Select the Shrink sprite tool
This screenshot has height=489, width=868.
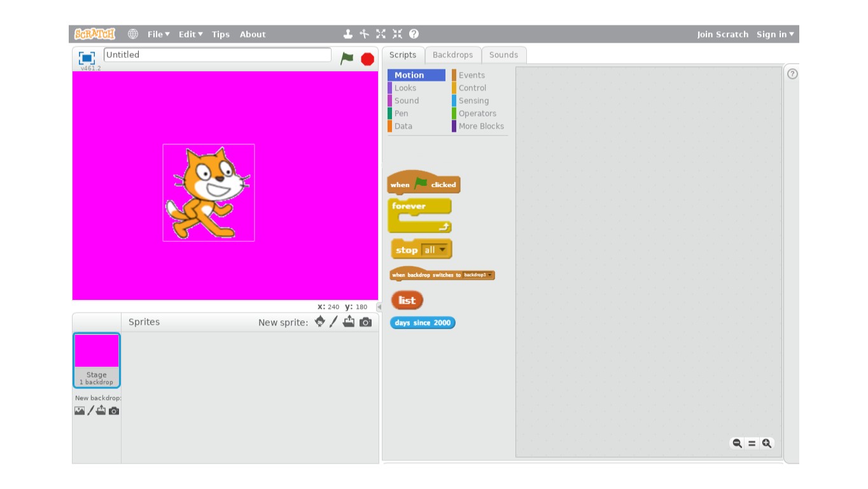click(x=397, y=34)
